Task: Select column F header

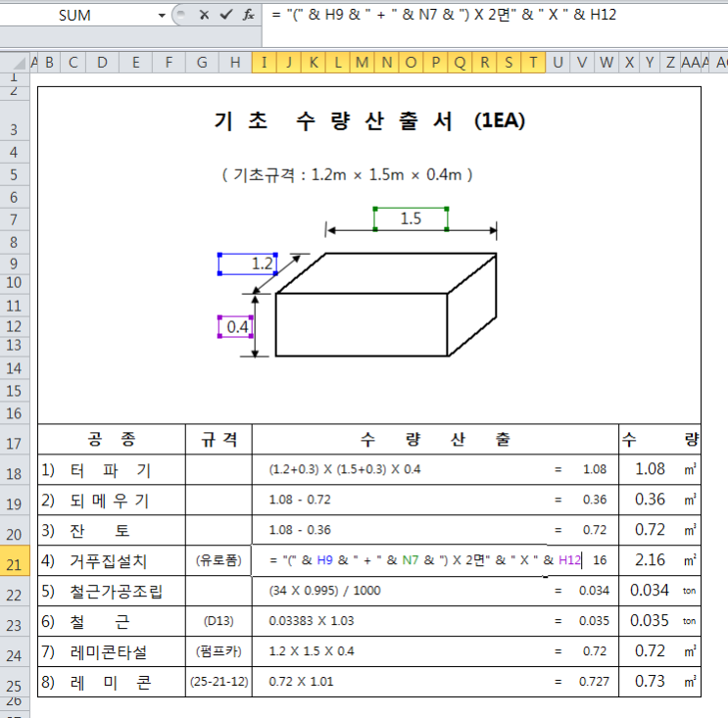Action: (169, 62)
